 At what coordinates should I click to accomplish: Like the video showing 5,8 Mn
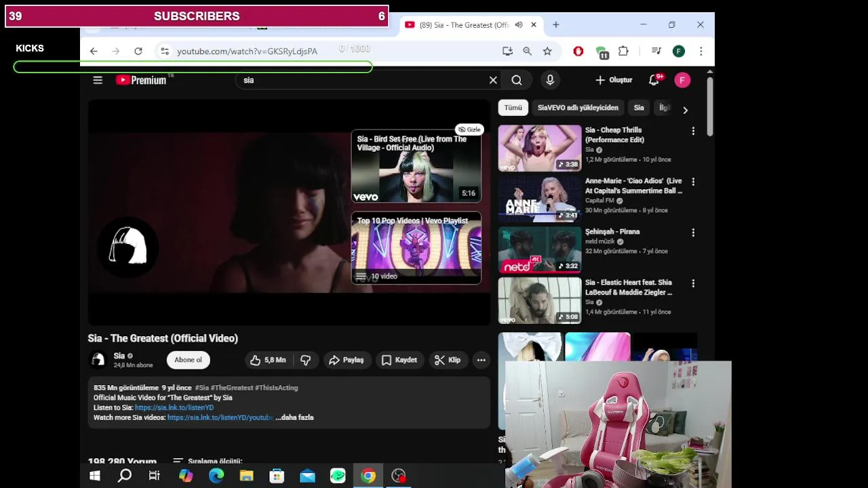coord(268,360)
